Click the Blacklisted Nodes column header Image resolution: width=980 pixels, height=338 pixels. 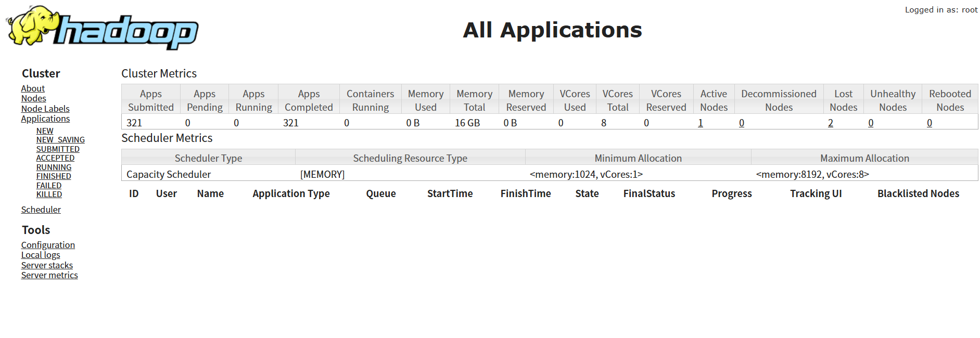click(x=919, y=193)
